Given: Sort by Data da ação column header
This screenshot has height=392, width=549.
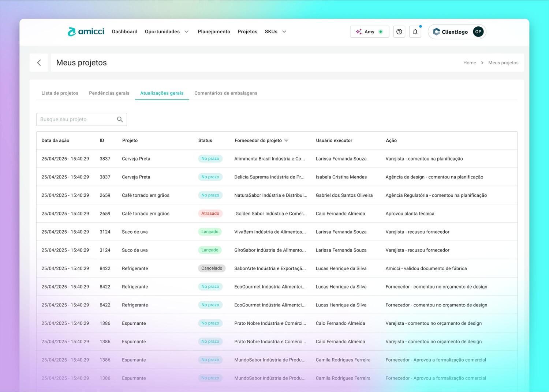Looking at the screenshot, I should pyautogui.click(x=55, y=140).
